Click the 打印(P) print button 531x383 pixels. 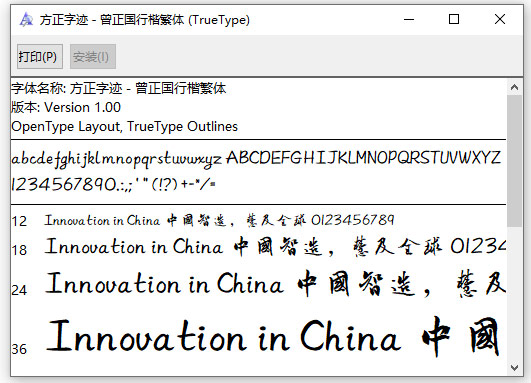(x=40, y=57)
